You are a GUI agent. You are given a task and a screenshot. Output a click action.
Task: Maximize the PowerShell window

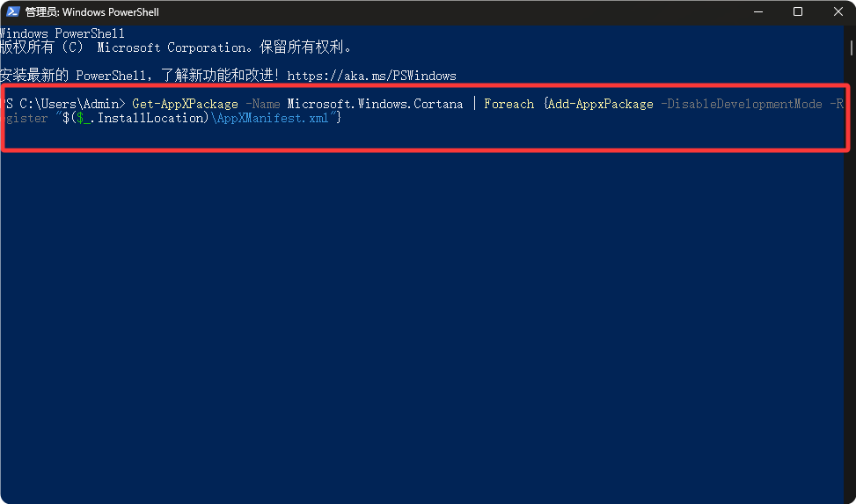click(798, 12)
